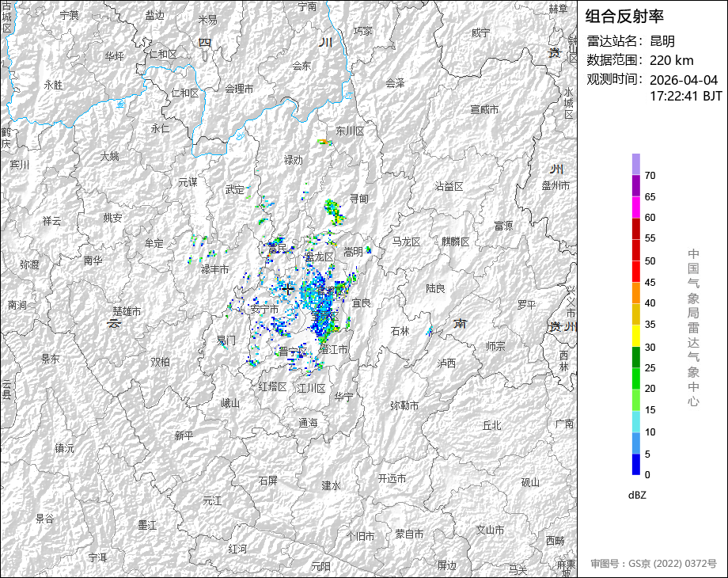Click the 砚山 map label
This screenshot has width=728, height=578.
coord(530,482)
